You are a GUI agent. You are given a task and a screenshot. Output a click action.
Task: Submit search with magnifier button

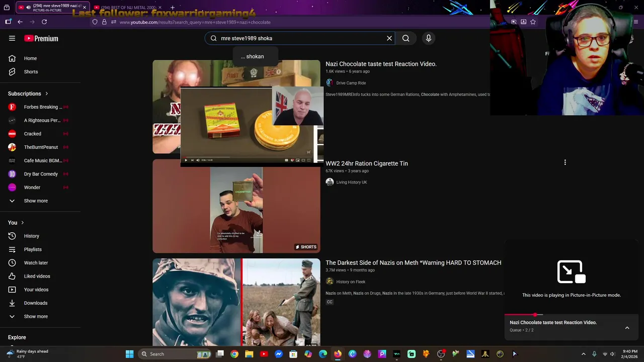pos(406,38)
